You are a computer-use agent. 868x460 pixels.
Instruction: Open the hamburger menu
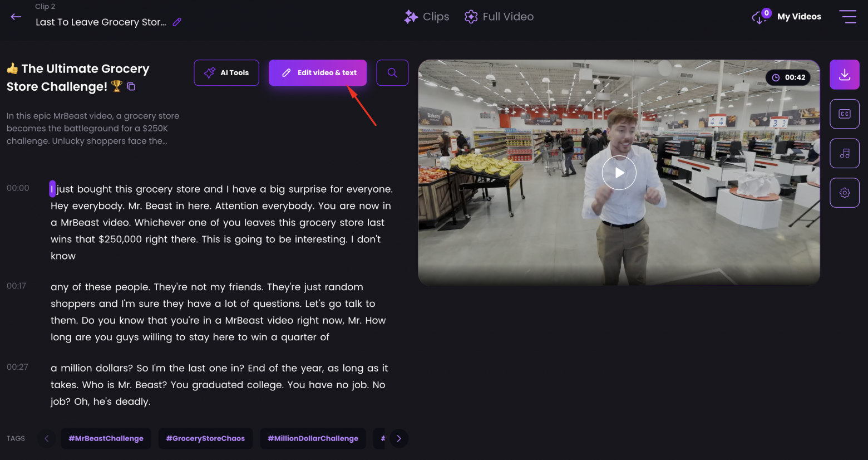(x=847, y=17)
